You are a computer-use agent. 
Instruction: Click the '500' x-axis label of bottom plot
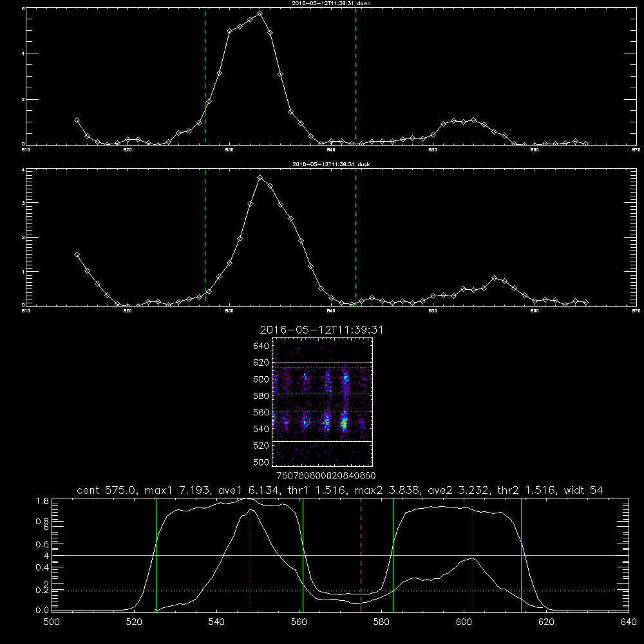tap(52, 622)
